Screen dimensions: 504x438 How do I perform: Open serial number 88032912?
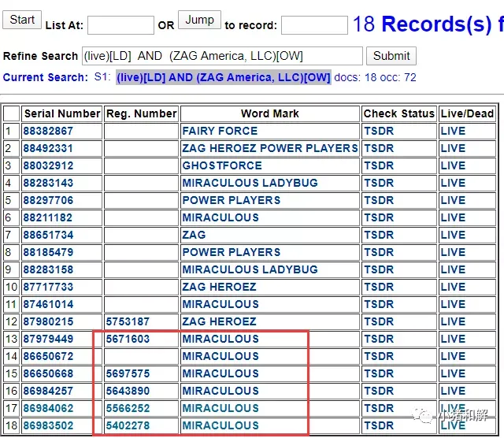(x=48, y=165)
